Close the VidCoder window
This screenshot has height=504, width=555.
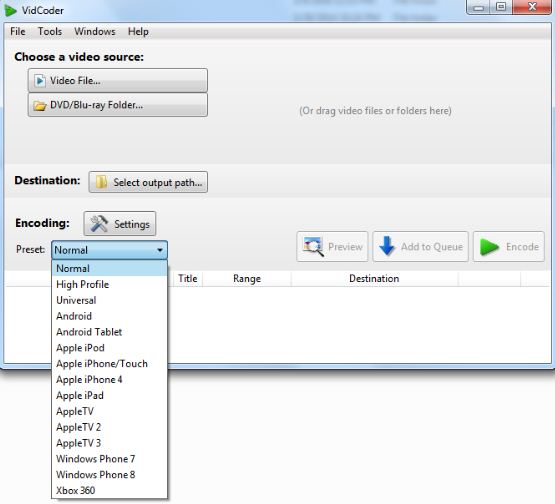pyautogui.click(x=532, y=7)
